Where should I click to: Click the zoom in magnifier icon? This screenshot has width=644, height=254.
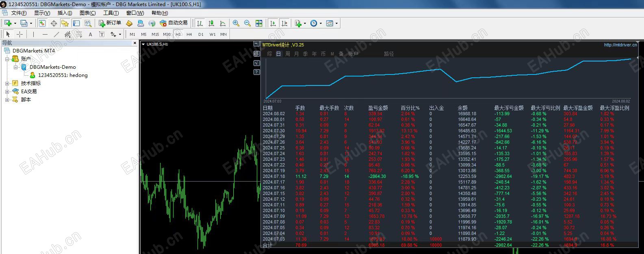tap(236, 23)
